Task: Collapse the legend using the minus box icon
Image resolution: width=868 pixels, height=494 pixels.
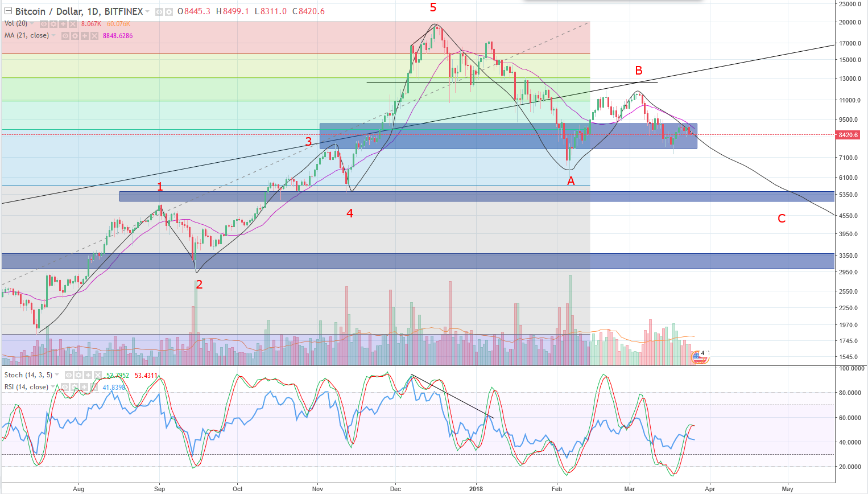Action: pyautogui.click(x=8, y=11)
